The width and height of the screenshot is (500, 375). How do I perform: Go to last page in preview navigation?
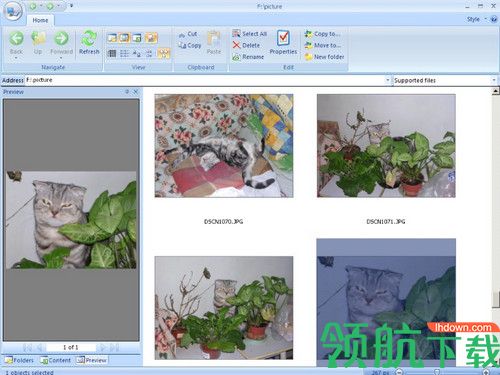pos(114,347)
